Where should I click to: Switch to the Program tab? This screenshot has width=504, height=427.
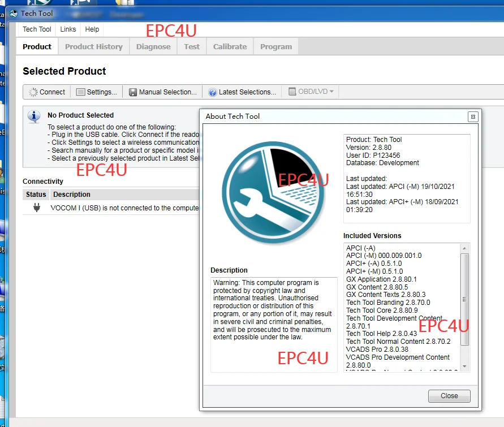276,46
